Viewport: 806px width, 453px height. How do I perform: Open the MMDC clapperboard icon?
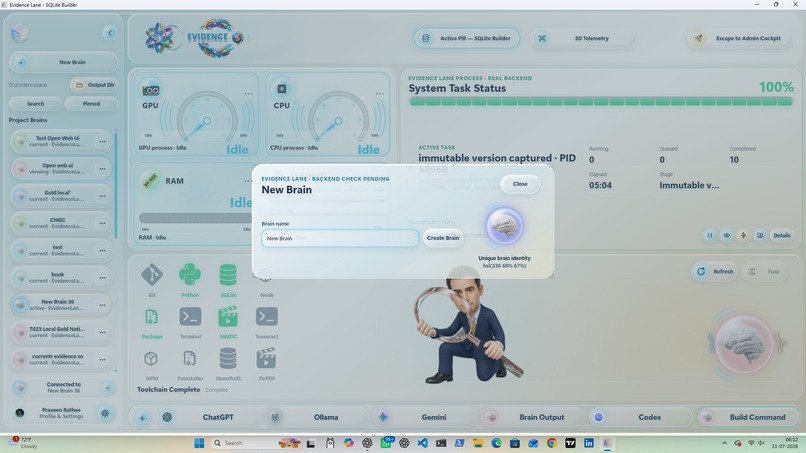pyautogui.click(x=228, y=317)
